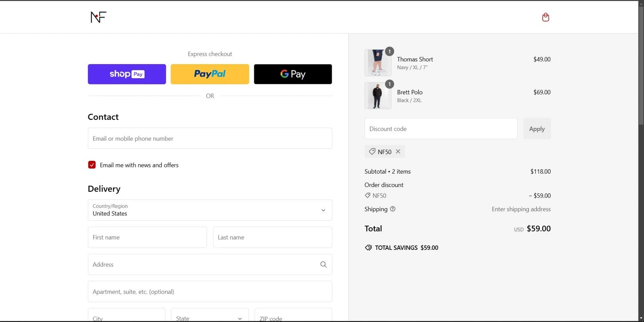Viewport: 644px width, 322px height.
Task: Apply the discount code
Action: click(537, 129)
